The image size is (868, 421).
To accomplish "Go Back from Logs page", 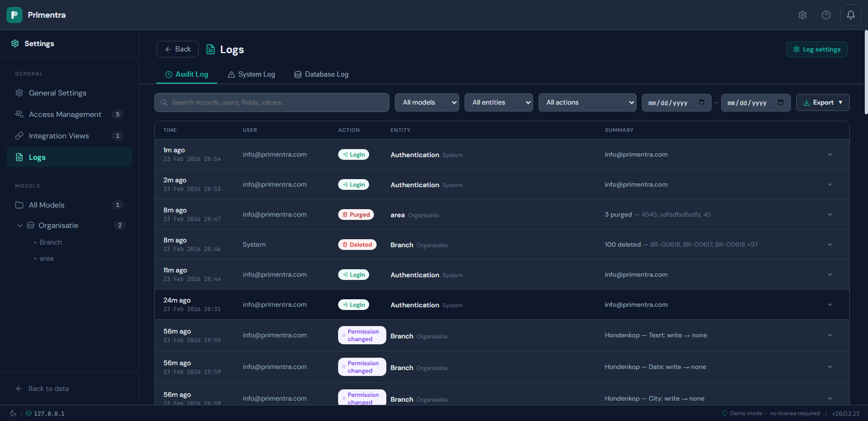I will pyautogui.click(x=177, y=49).
